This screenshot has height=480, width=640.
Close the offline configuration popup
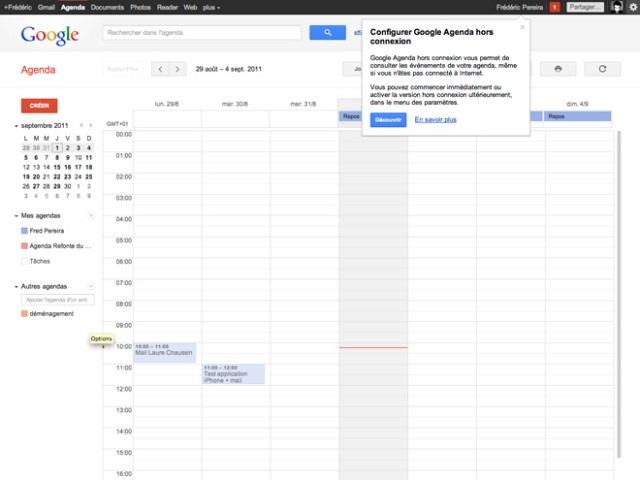tap(522, 27)
